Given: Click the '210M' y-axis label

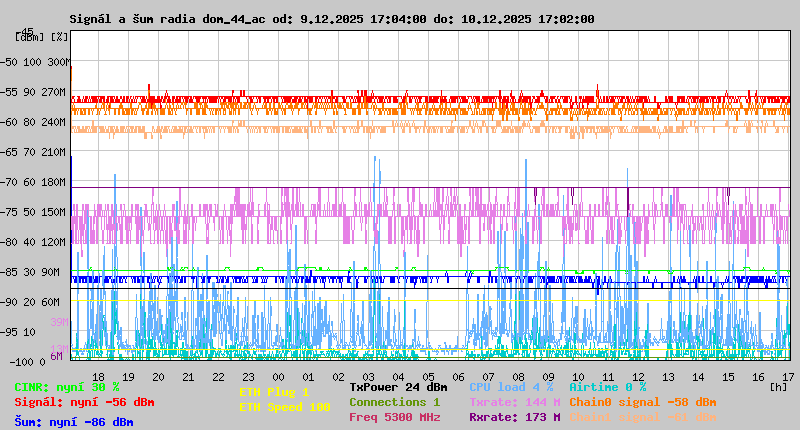Looking at the screenshot, I should (x=53, y=152).
